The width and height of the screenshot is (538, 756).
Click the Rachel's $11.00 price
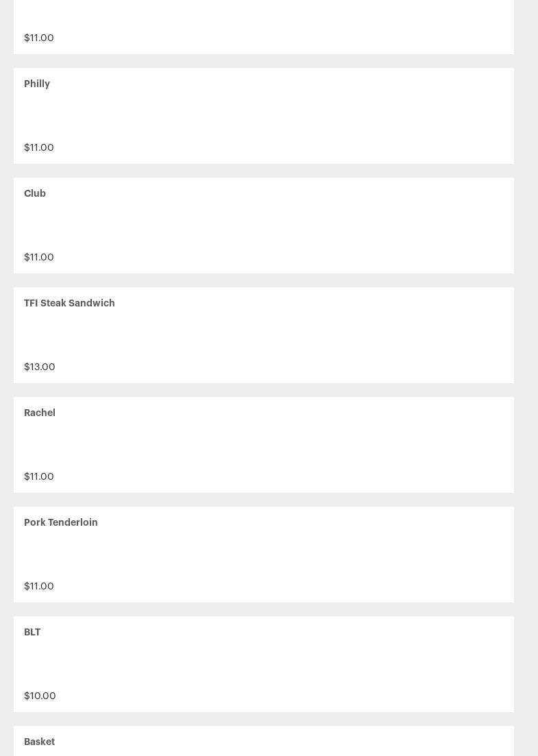coord(39,476)
